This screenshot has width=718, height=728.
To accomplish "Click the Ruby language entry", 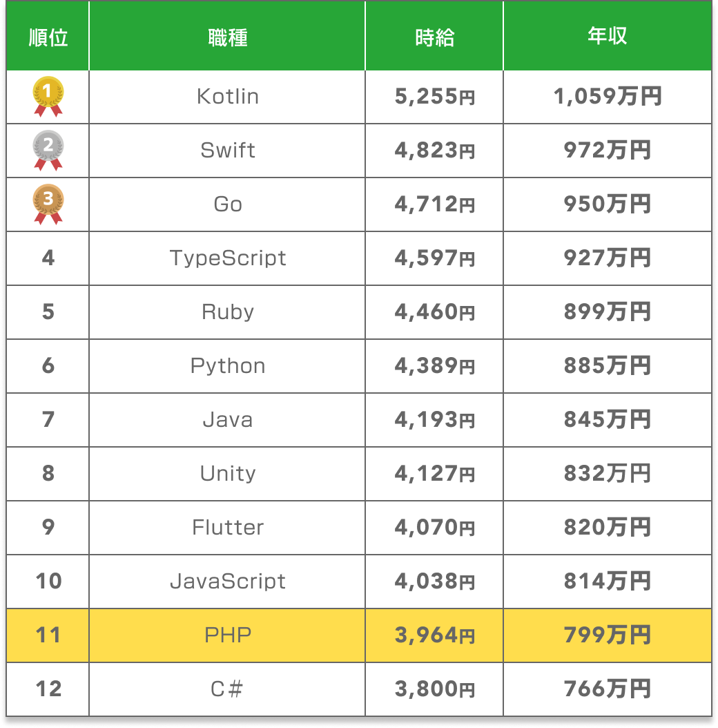I will (228, 312).
